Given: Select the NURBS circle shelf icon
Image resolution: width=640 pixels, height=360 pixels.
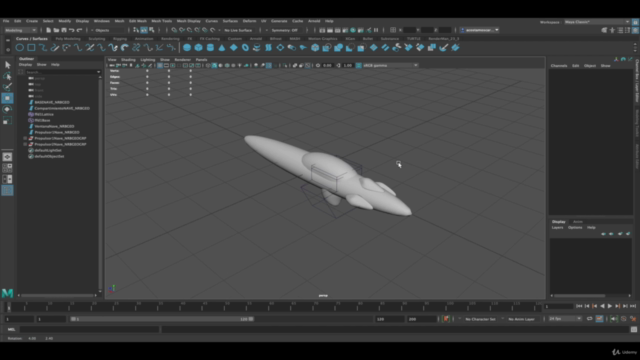Looking at the screenshot, I should (20, 48).
